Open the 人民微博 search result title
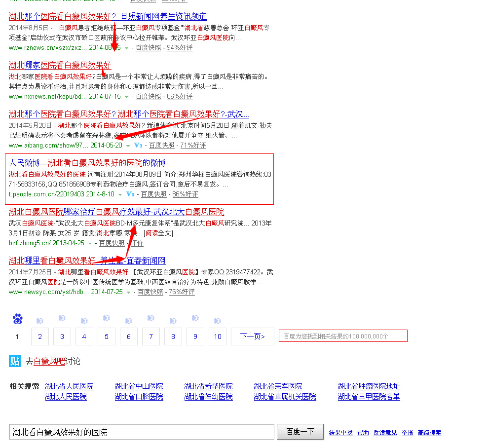 [87, 163]
